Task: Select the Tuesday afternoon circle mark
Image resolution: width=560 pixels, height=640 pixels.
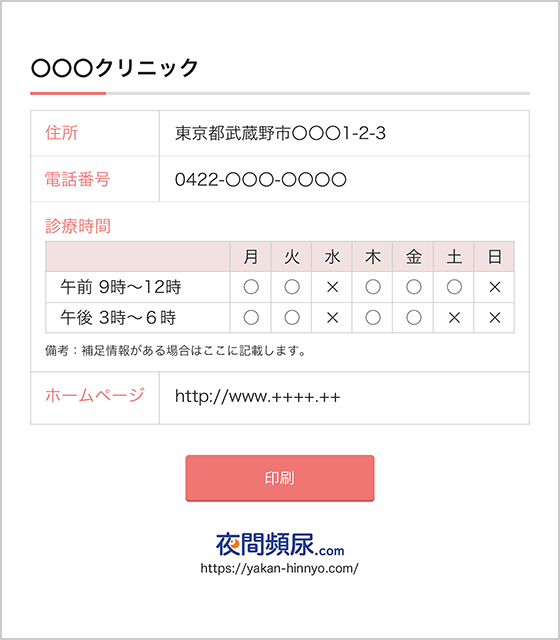Action: pos(292,318)
